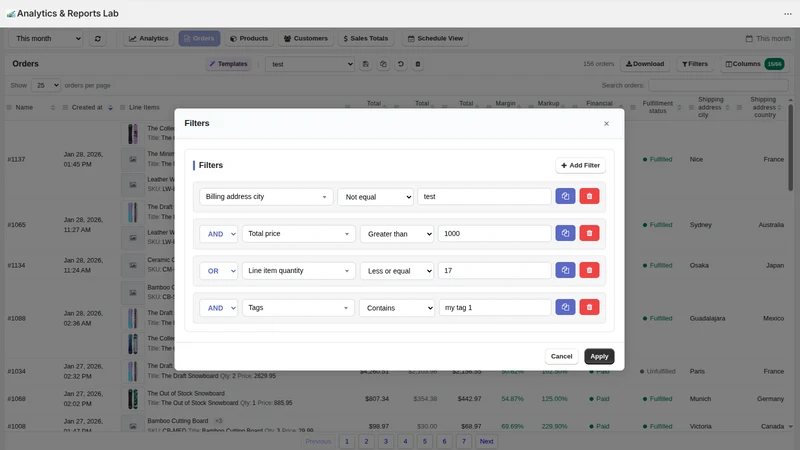Apply the filters
The image size is (800, 450).
tap(599, 356)
